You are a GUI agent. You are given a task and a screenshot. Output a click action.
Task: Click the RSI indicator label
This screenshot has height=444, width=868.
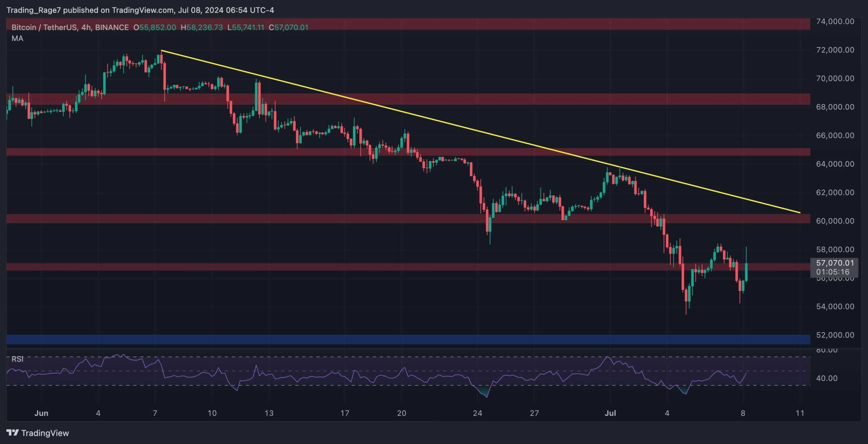click(17, 359)
